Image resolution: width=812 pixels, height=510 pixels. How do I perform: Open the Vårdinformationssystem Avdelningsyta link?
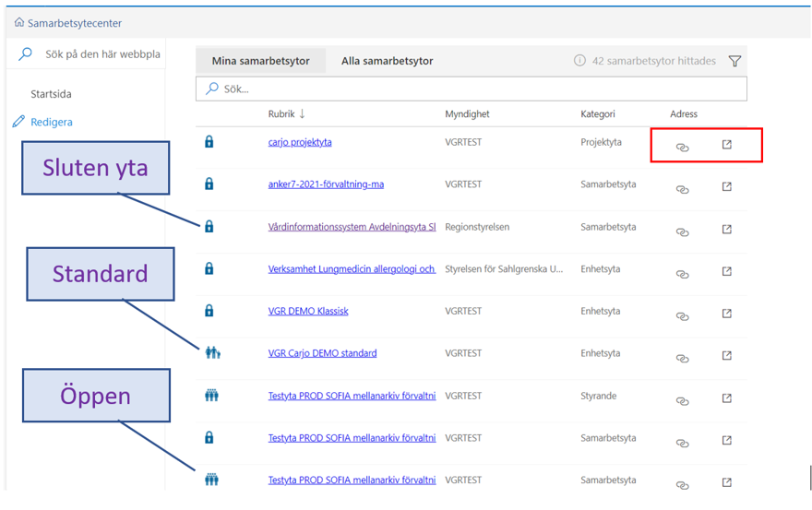coord(352,227)
